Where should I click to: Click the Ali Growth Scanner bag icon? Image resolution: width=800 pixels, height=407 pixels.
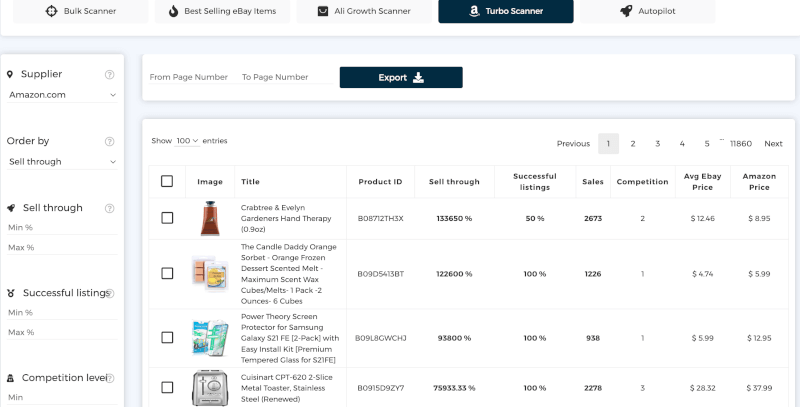pyautogui.click(x=323, y=11)
